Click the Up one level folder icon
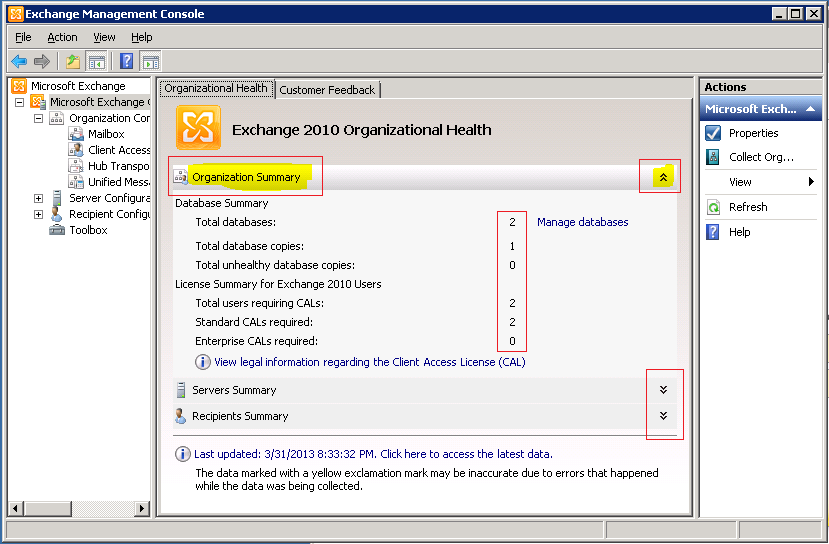 coord(73,62)
